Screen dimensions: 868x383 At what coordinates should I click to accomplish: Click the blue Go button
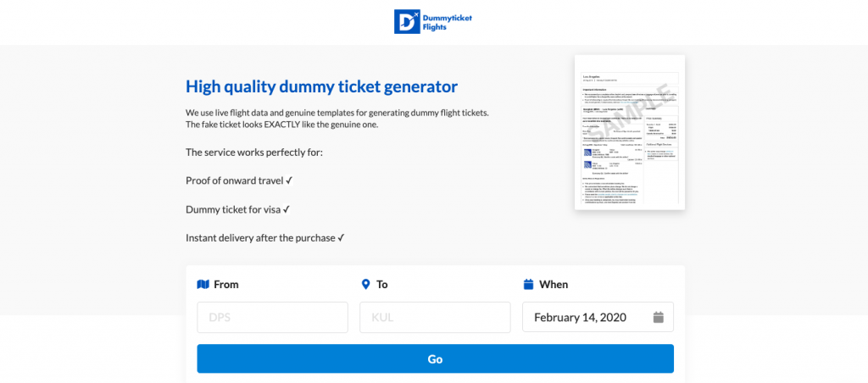click(435, 358)
